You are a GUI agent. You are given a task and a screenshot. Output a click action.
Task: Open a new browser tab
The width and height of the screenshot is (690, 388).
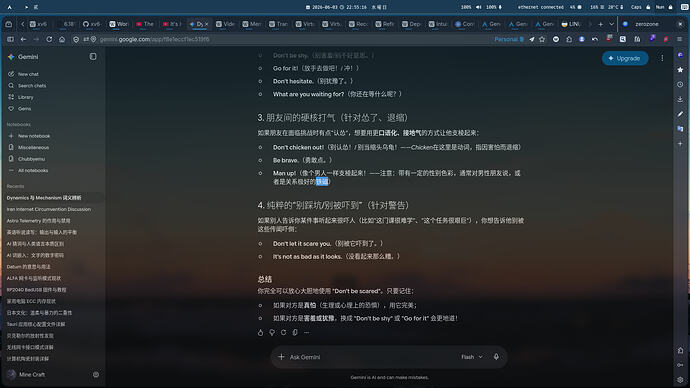[x=600, y=24]
